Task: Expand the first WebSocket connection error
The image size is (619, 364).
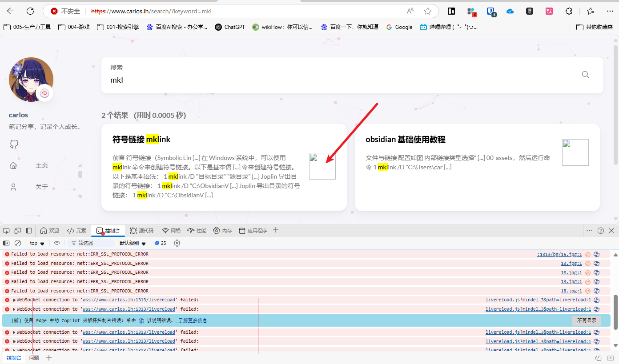Action: (x=14, y=300)
